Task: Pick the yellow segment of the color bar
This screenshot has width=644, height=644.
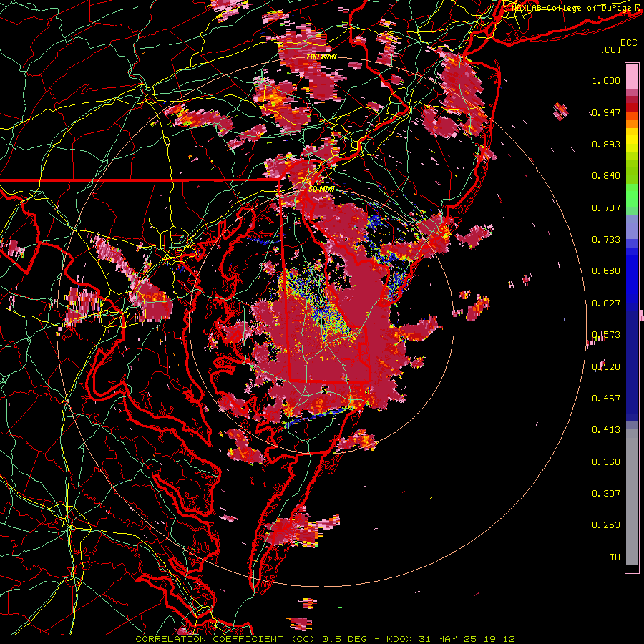Action: point(632,143)
